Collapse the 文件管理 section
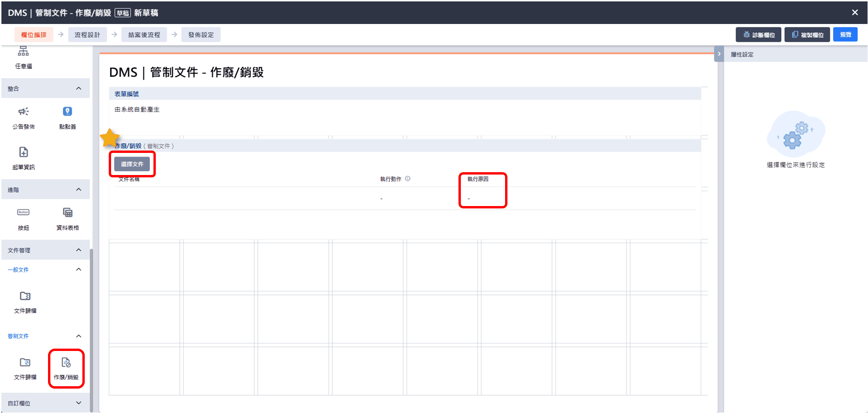The width and height of the screenshot is (868, 414). click(x=79, y=250)
